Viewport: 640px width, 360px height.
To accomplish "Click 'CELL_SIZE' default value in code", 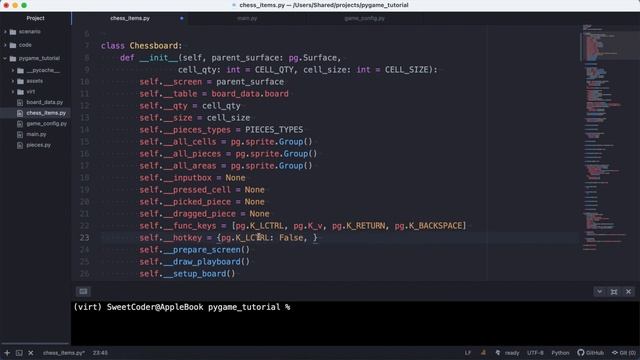I will [407, 70].
